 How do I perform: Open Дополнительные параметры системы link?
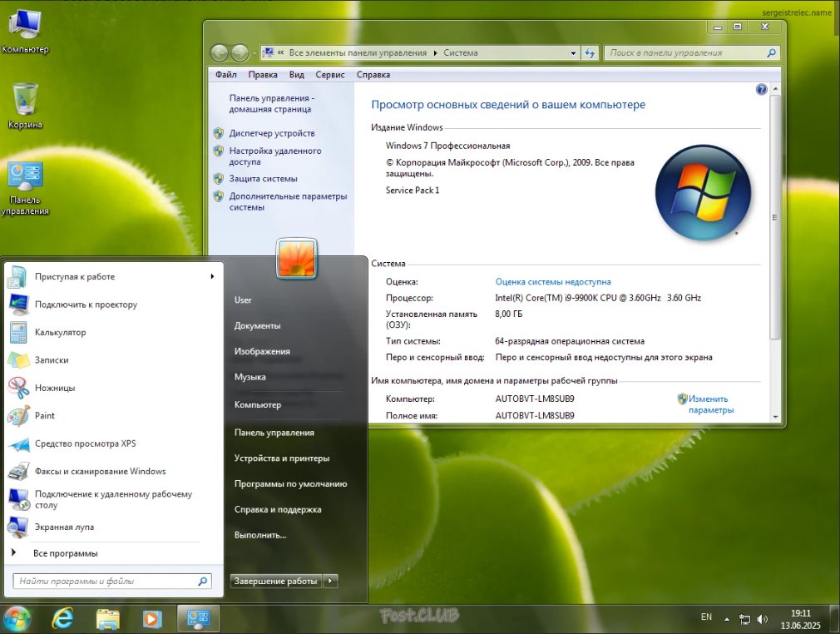(x=288, y=202)
